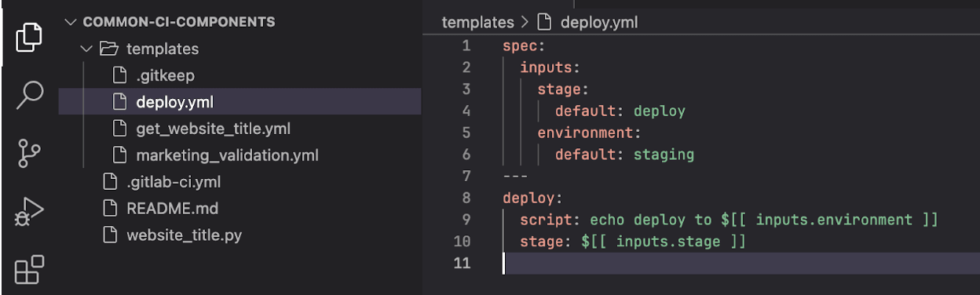Collapse the templates folder chevron
980x295 pixels.
point(86,49)
